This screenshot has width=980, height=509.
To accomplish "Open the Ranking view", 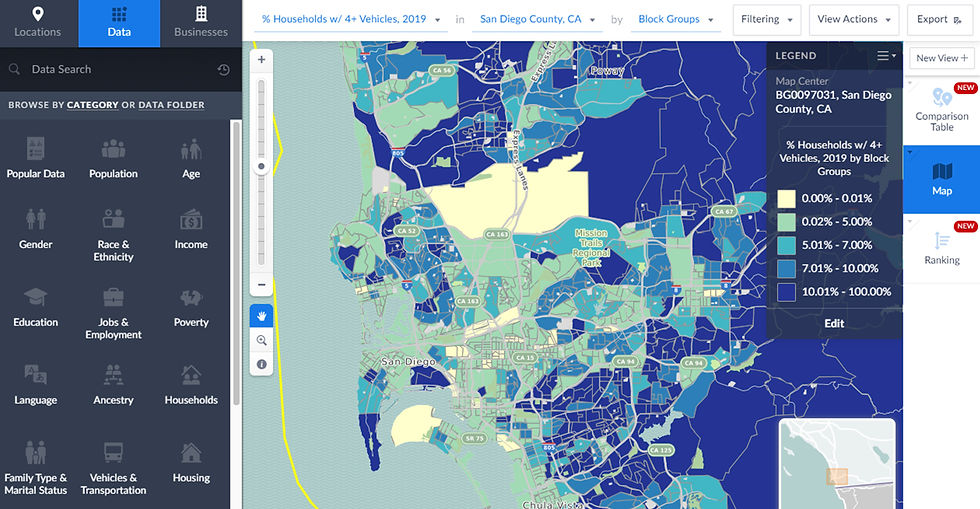I will coord(941,249).
